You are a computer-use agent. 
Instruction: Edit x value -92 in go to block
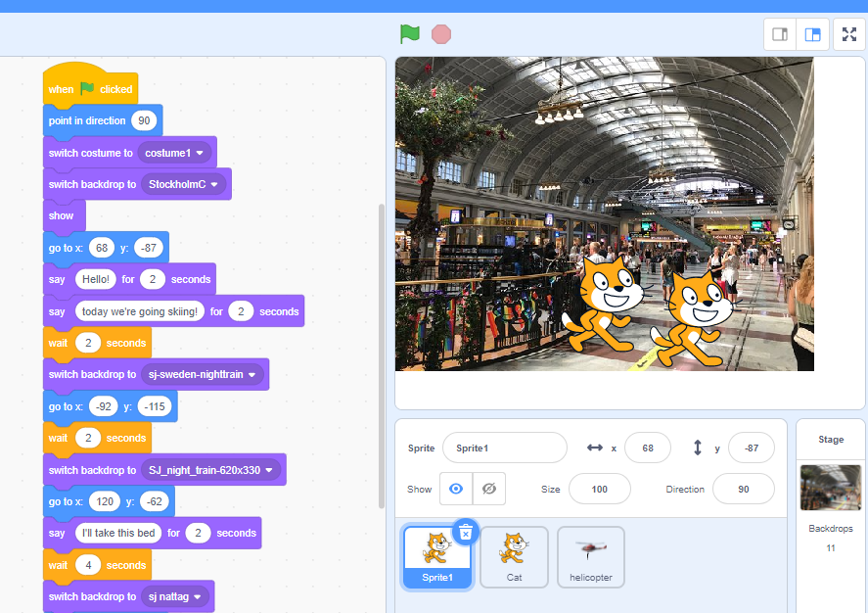coord(104,406)
